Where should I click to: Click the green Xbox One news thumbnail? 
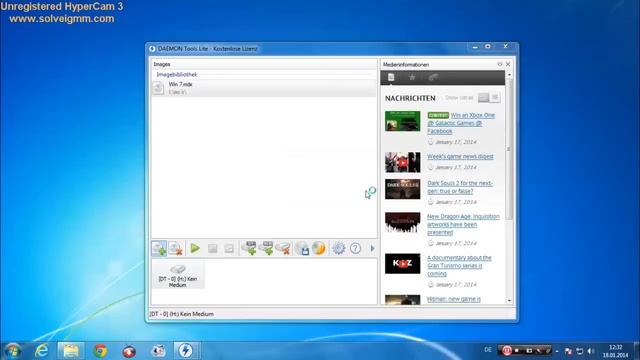402,121
